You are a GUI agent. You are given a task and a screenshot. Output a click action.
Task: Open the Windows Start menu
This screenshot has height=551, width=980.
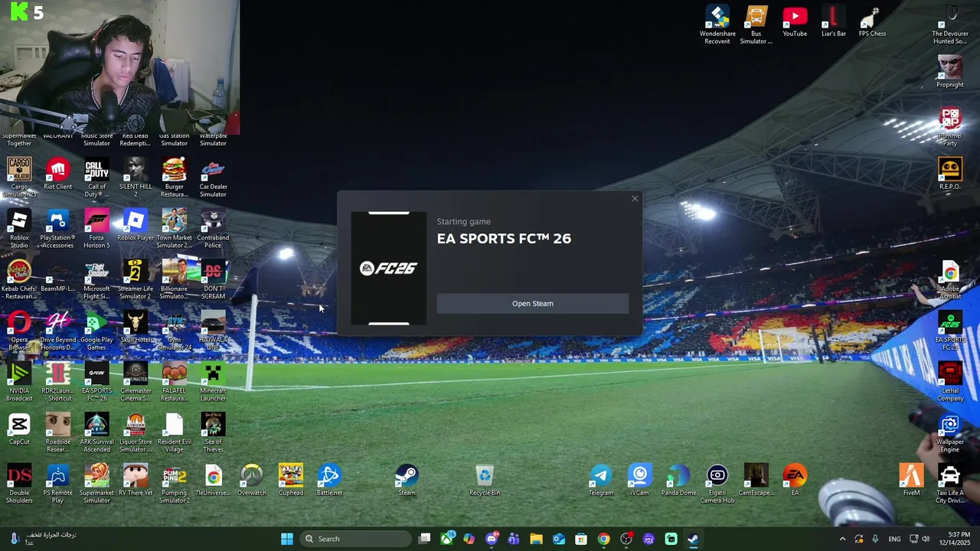tap(287, 539)
